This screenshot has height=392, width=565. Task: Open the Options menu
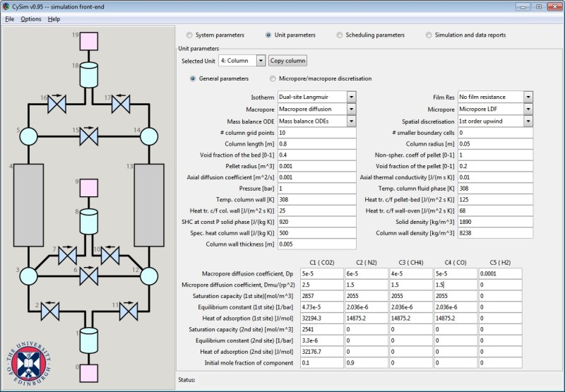(x=31, y=19)
